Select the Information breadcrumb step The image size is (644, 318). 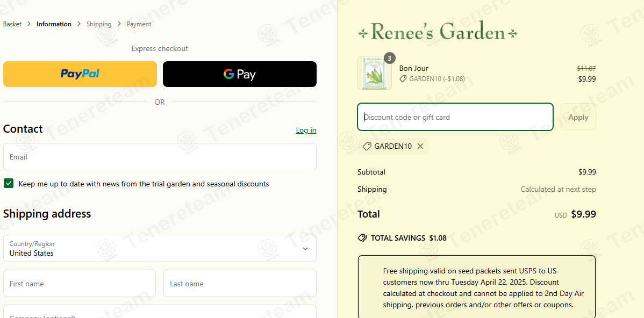pyautogui.click(x=54, y=24)
